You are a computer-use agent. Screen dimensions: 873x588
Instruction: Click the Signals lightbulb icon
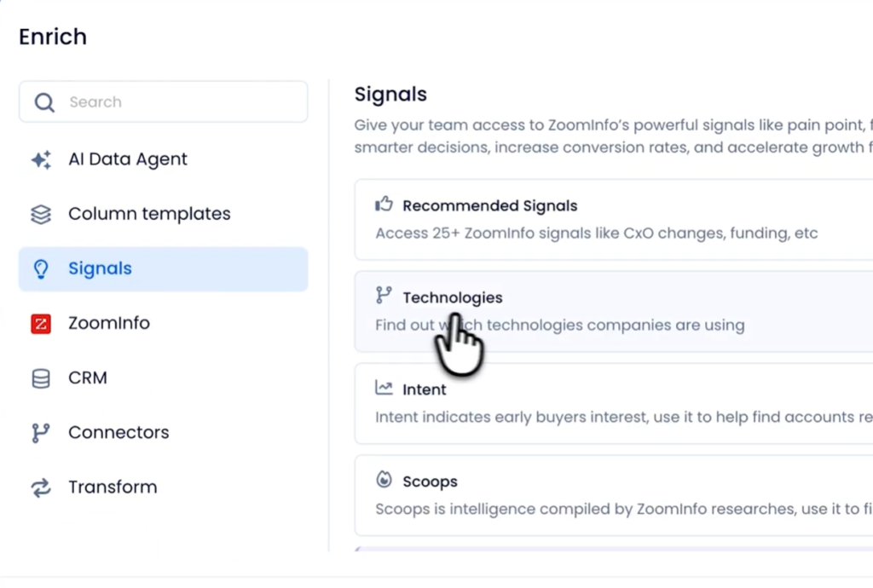(x=41, y=269)
